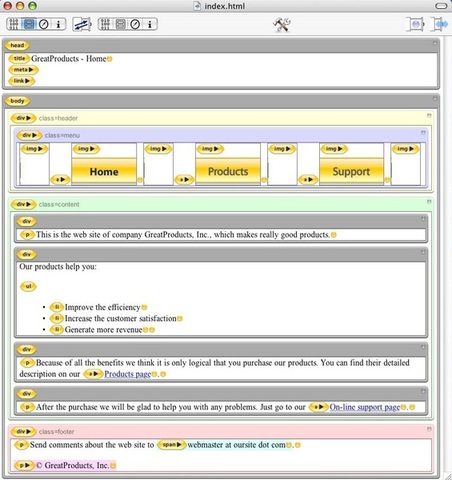Collapse the class=header div via corner button
The image size is (452, 480).
pyautogui.click(x=429, y=115)
